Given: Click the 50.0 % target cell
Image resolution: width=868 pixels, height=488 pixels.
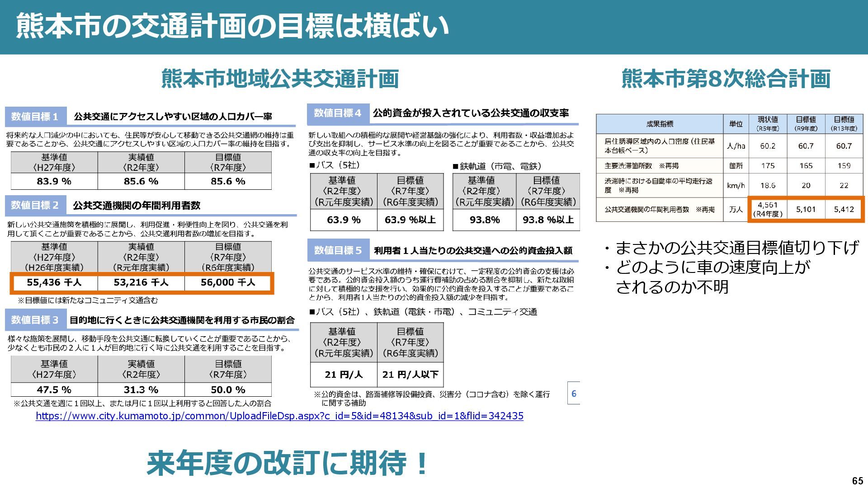Looking at the screenshot, I should 228,389.
